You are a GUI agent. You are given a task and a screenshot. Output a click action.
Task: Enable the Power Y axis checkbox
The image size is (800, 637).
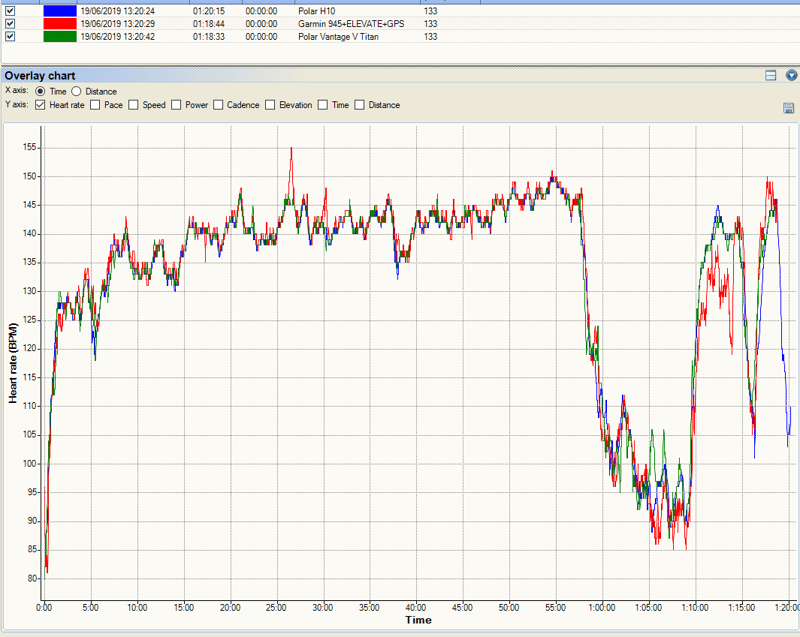[176, 105]
